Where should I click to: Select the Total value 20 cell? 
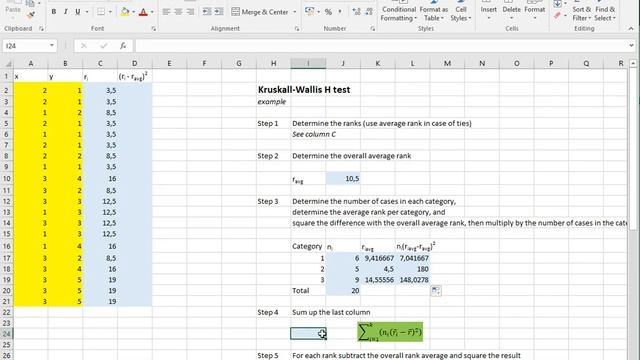[x=343, y=291]
